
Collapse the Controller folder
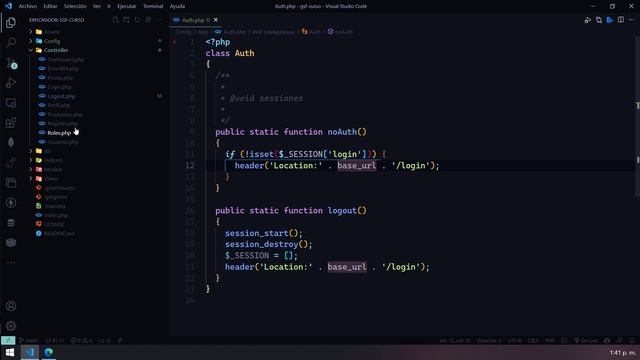click(56, 50)
